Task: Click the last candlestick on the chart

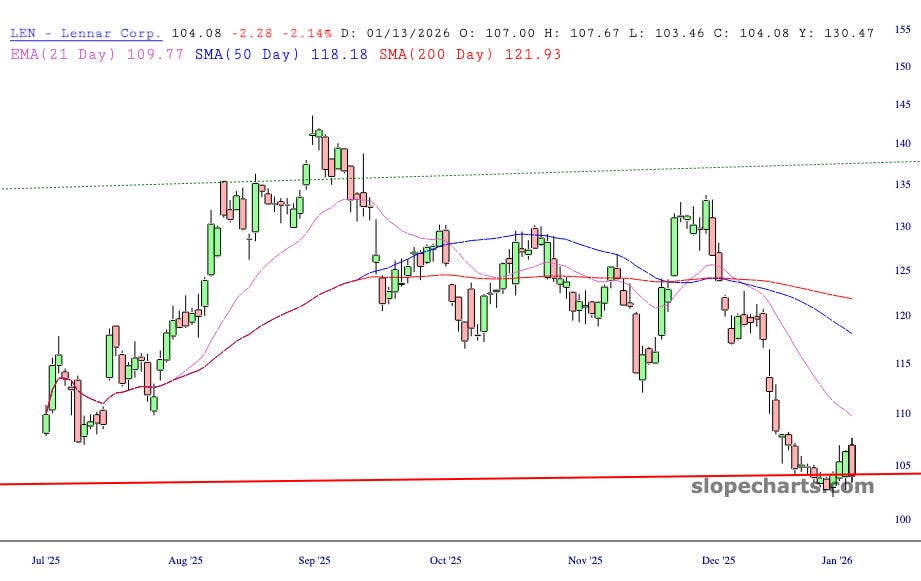Action: (x=852, y=461)
